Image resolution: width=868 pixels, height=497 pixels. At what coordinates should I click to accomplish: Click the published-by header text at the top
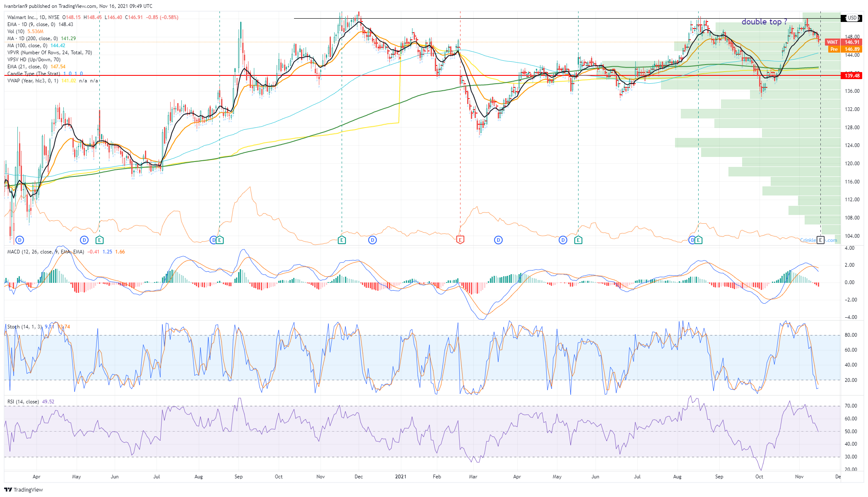78,6
